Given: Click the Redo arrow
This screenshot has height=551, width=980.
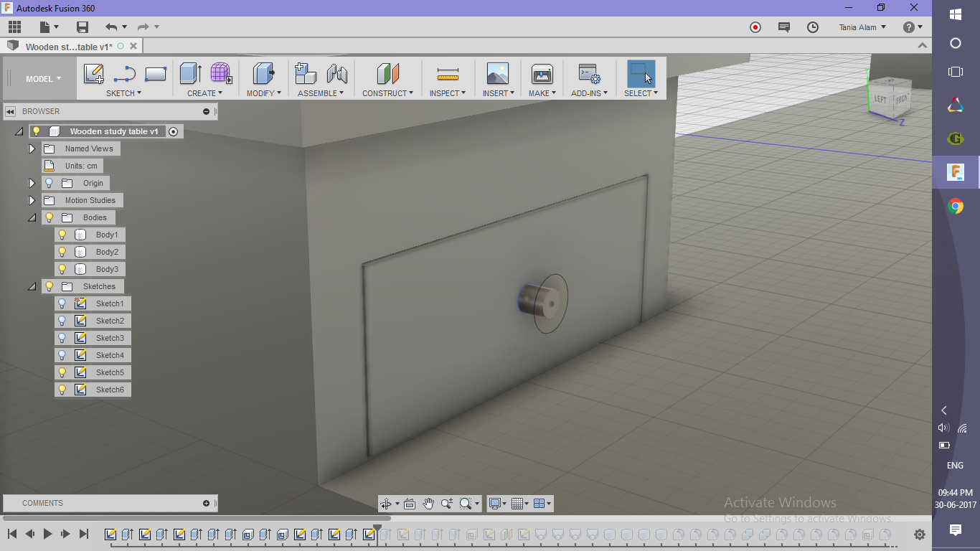Looking at the screenshot, I should 143,27.
